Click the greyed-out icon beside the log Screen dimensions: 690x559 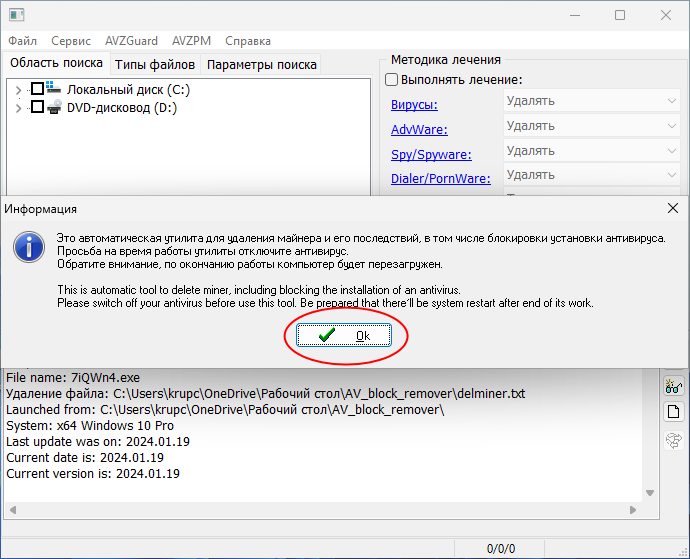674,440
